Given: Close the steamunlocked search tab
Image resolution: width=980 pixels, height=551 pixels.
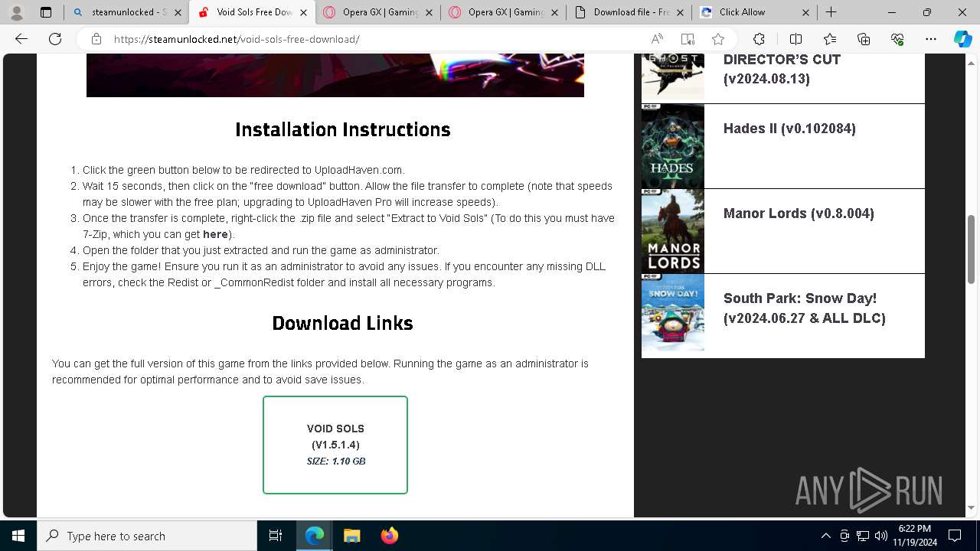Looking at the screenshot, I should (x=178, y=12).
